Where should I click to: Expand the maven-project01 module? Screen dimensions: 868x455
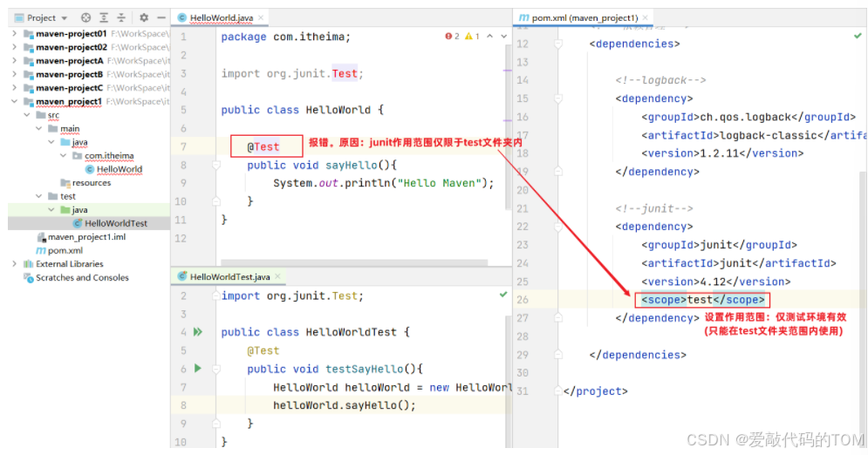(14, 34)
